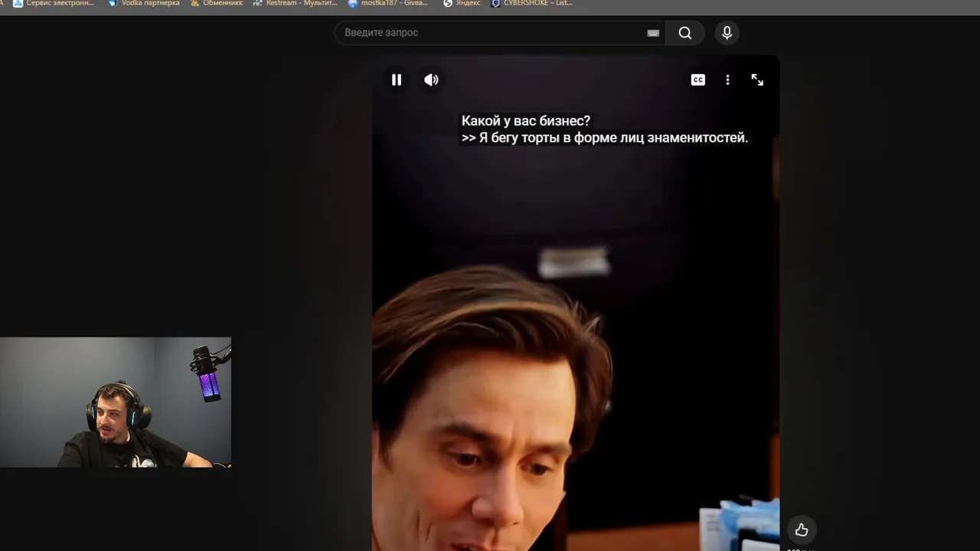Open the three-dot video options menu

(727, 80)
